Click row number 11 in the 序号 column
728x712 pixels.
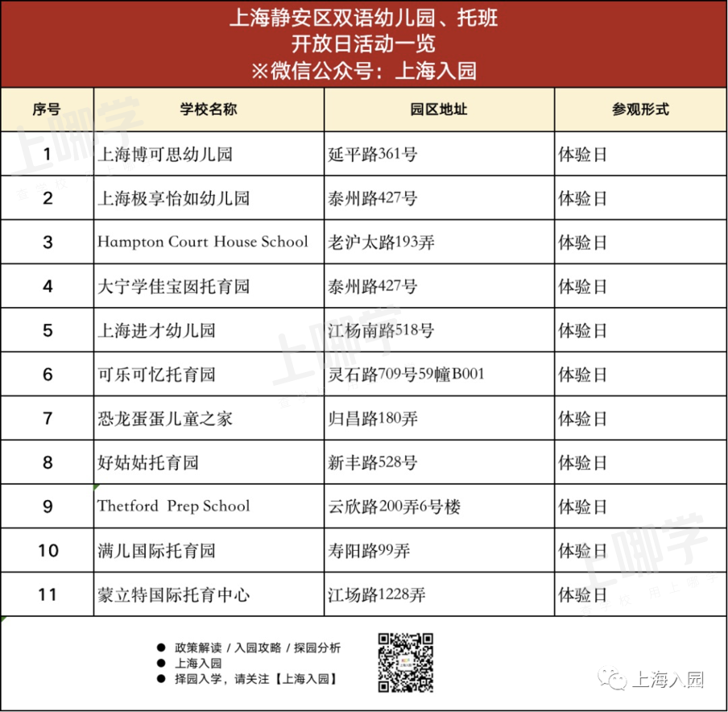48,595
